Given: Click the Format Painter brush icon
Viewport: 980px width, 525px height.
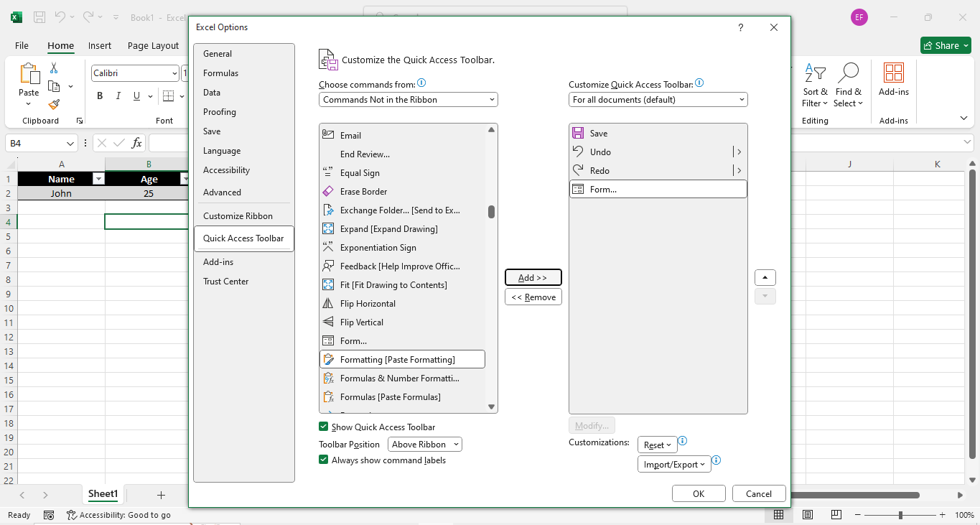Looking at the screenshot, I should (x=54, y=103).
